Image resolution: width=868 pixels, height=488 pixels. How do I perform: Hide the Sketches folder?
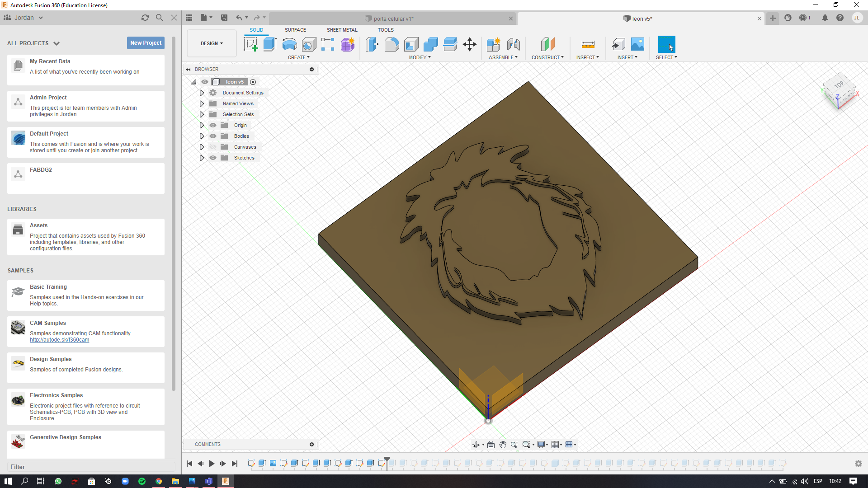click(213, 158)
